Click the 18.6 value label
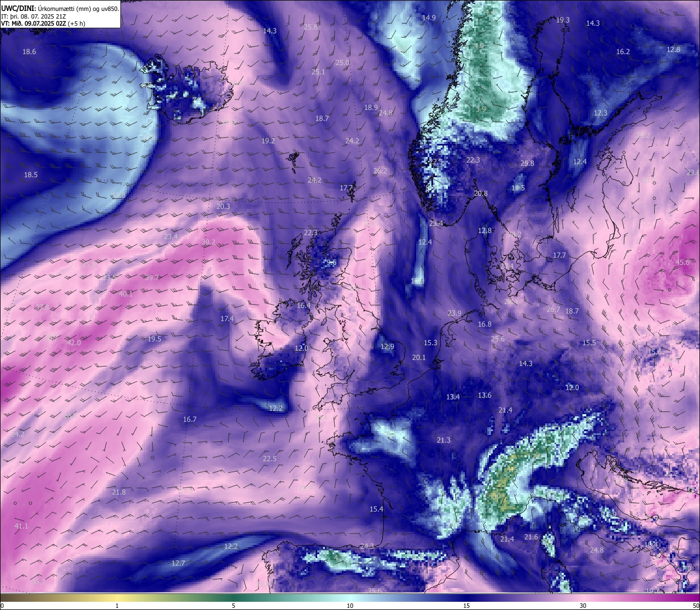The width and height of the screenshot is (700, 610). (x=30, y=52)
